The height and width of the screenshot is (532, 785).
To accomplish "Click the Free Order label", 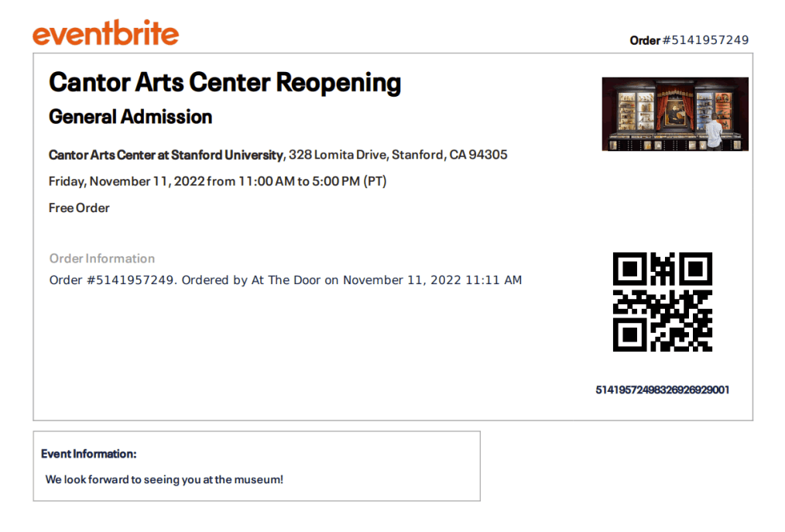I will pos(79,208).
